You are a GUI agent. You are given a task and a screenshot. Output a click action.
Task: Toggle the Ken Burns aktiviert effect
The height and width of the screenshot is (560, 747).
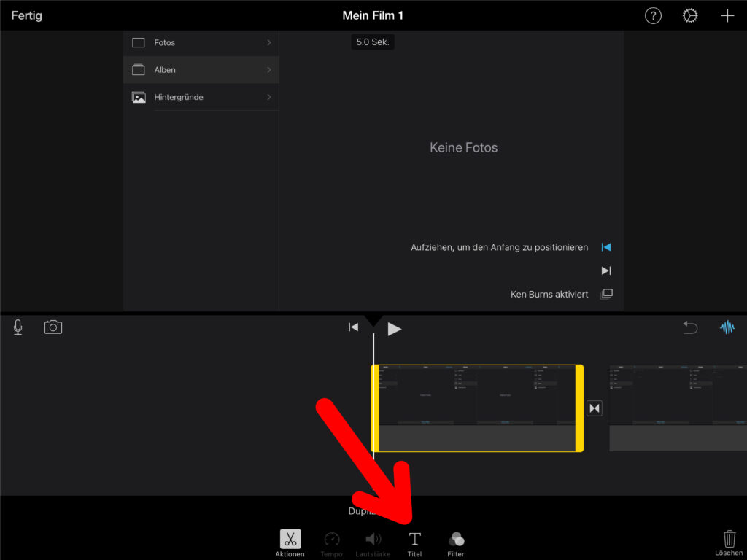point(605,295)
